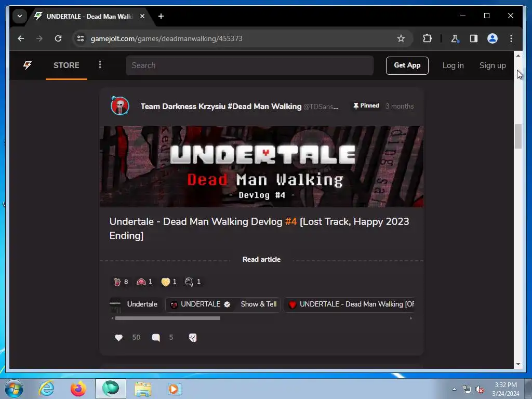
Task: Click the Get App button
Action: (407, 65)
